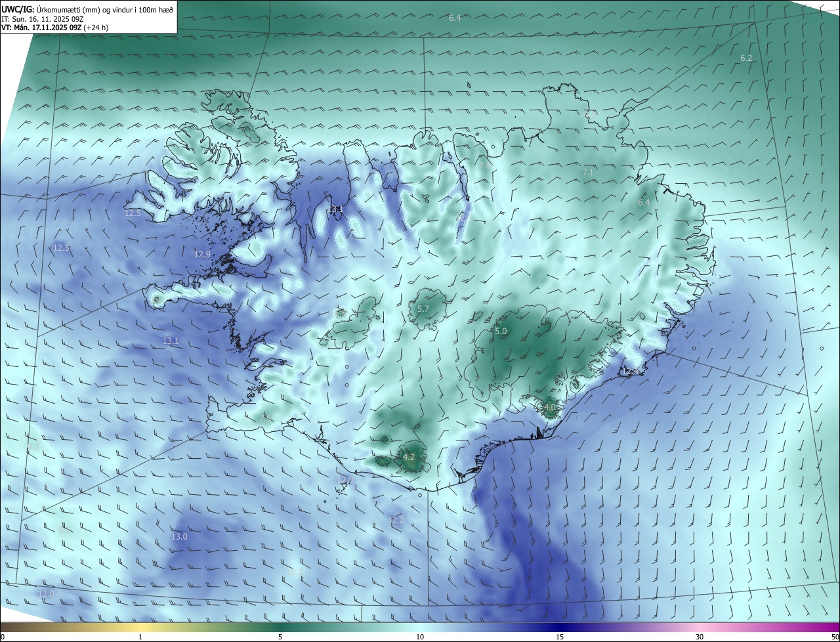Viewport: 840px width, 642px height.
Task: Click the 10.2 value label over the sea
Action: pos(295,572)
